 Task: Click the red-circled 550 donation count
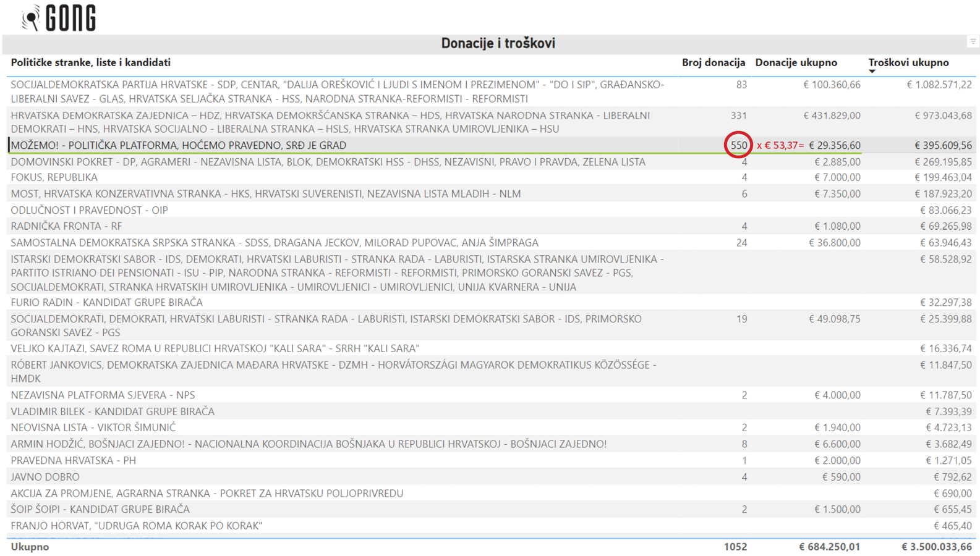tap(738, 145)
